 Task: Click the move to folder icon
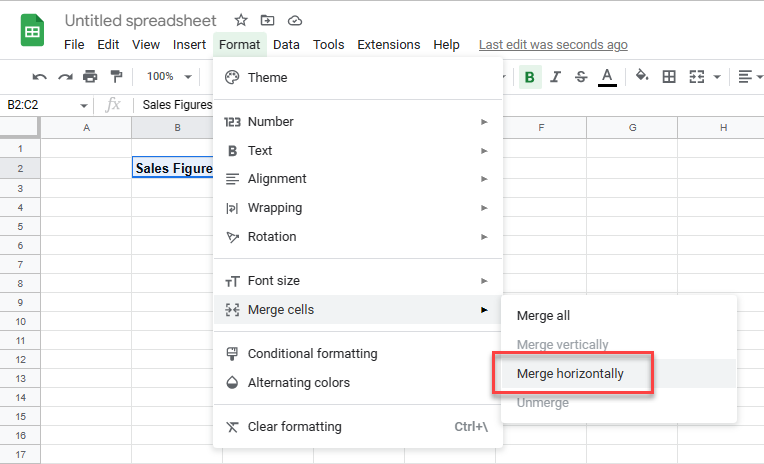267,20
